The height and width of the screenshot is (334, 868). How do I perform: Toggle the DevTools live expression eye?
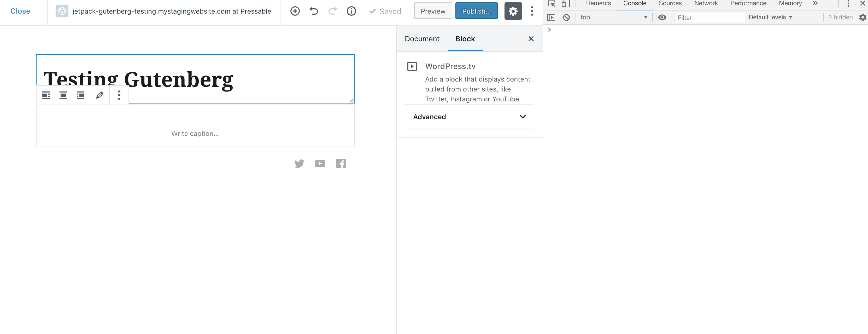[x=662, y=17]
